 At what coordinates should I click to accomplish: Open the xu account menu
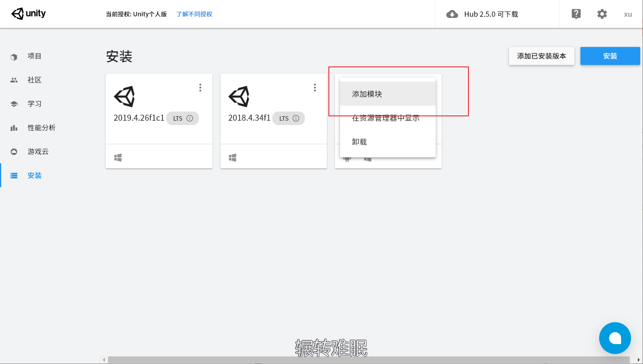click(x=628, y=14)
